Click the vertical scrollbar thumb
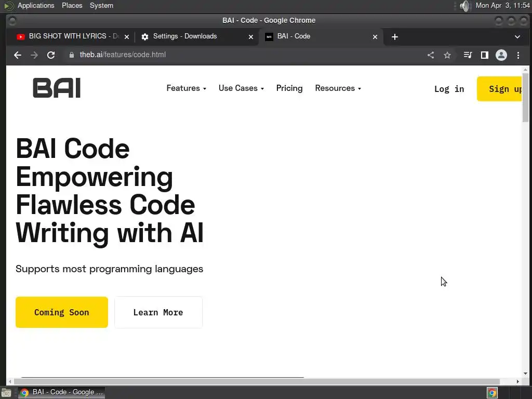 pos(525,97)
